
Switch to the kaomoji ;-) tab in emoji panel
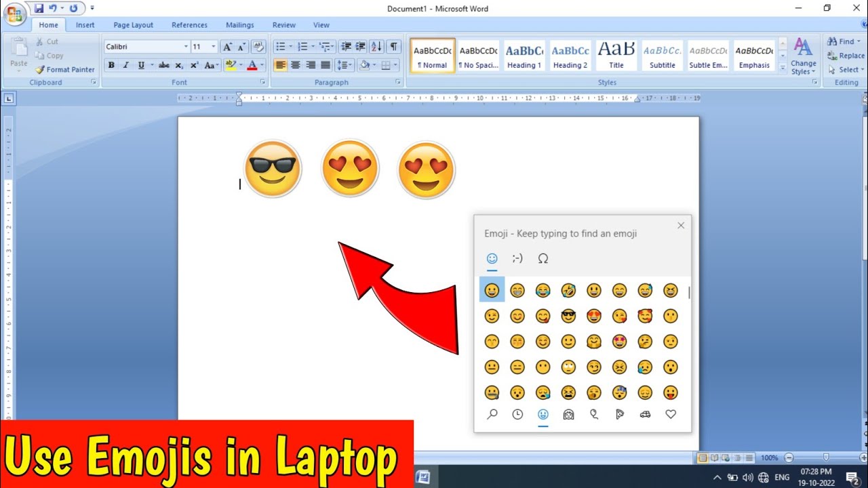[x=517, y=258]
